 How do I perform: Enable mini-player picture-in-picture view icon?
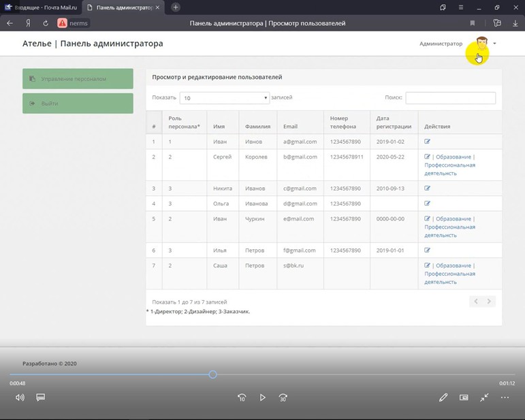click(464, 398)
